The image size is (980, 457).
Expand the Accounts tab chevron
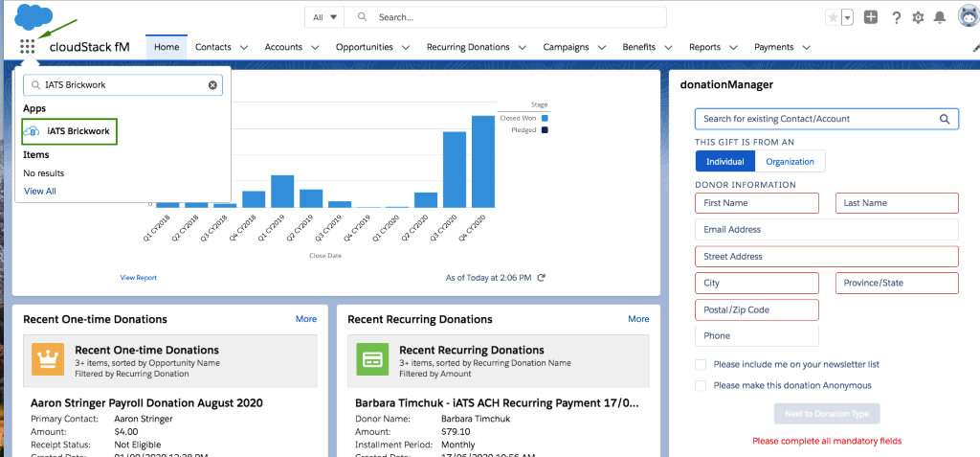tap(315, 47)
